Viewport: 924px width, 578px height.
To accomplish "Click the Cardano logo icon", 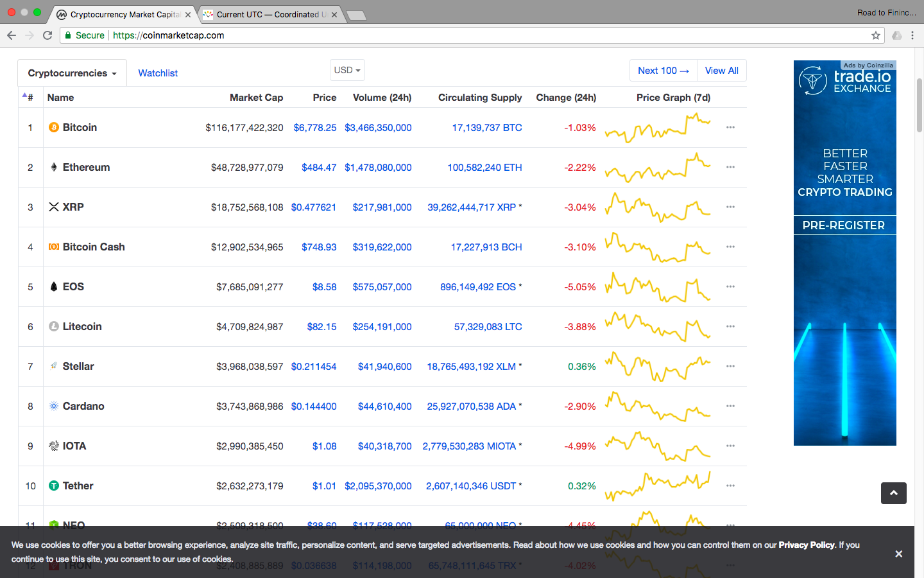I will pos(54,406).
